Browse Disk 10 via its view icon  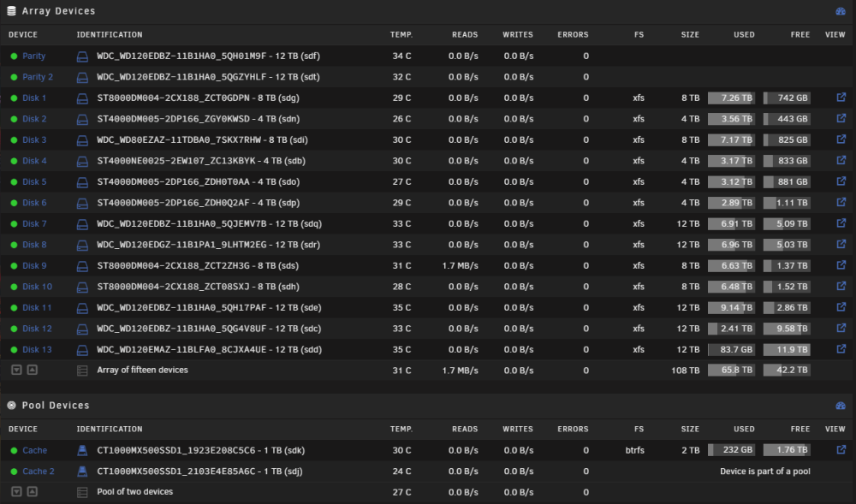841,286
